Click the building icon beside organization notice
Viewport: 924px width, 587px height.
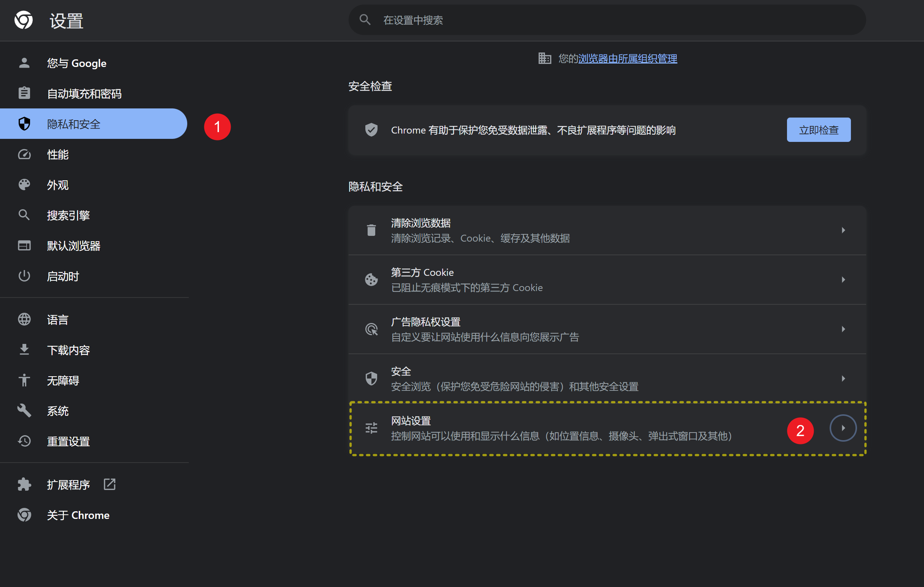coord(545,59)
